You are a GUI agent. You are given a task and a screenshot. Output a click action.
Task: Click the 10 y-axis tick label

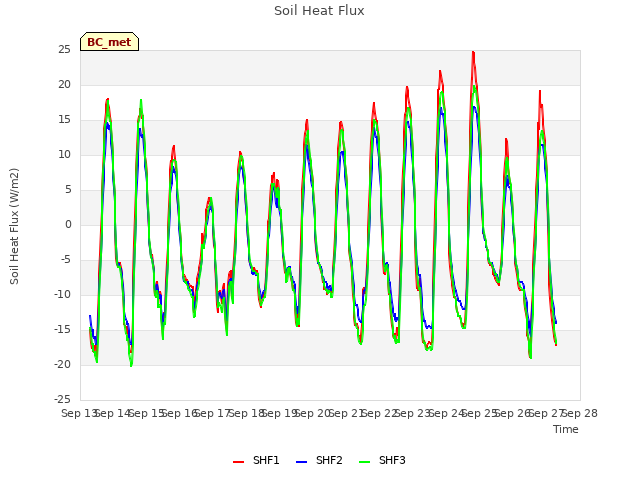pos(64,155)
